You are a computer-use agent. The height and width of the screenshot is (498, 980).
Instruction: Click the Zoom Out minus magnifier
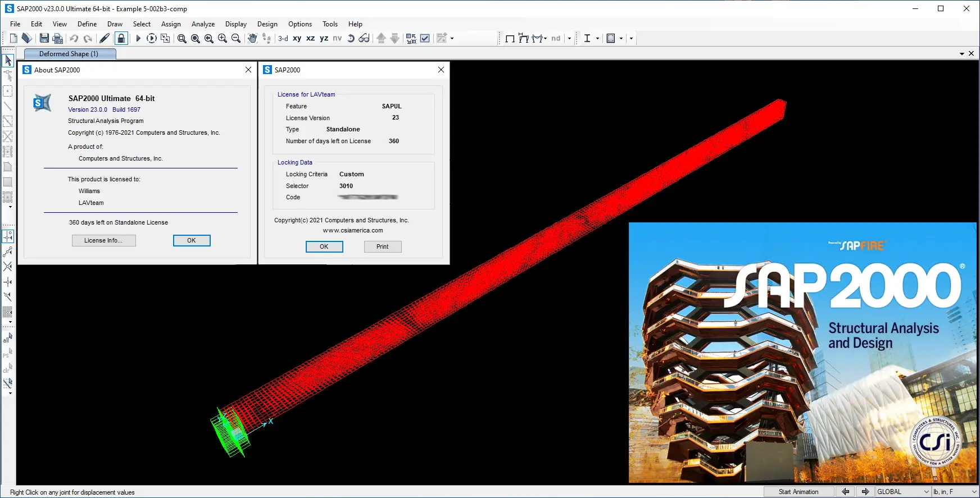coord(236,38)
